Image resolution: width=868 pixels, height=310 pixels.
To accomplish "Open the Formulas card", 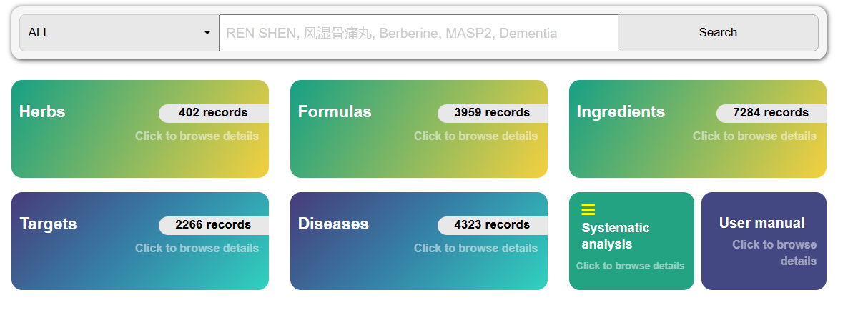I will tap(335, 111).
